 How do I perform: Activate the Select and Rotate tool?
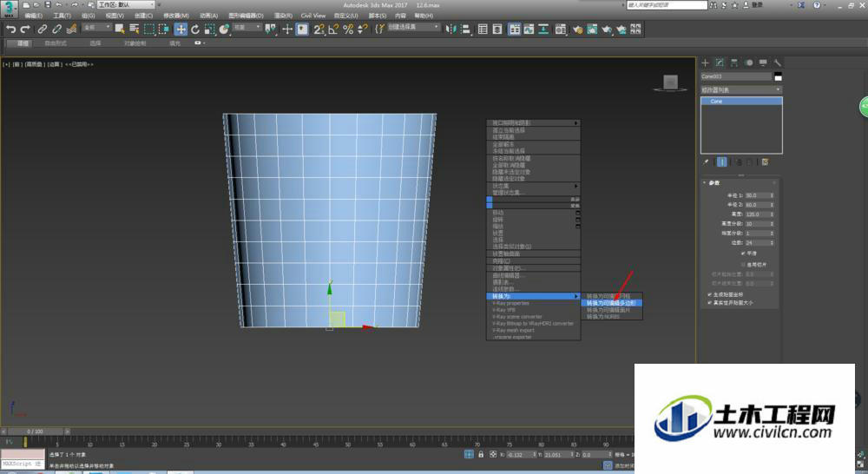pos(194,30)
